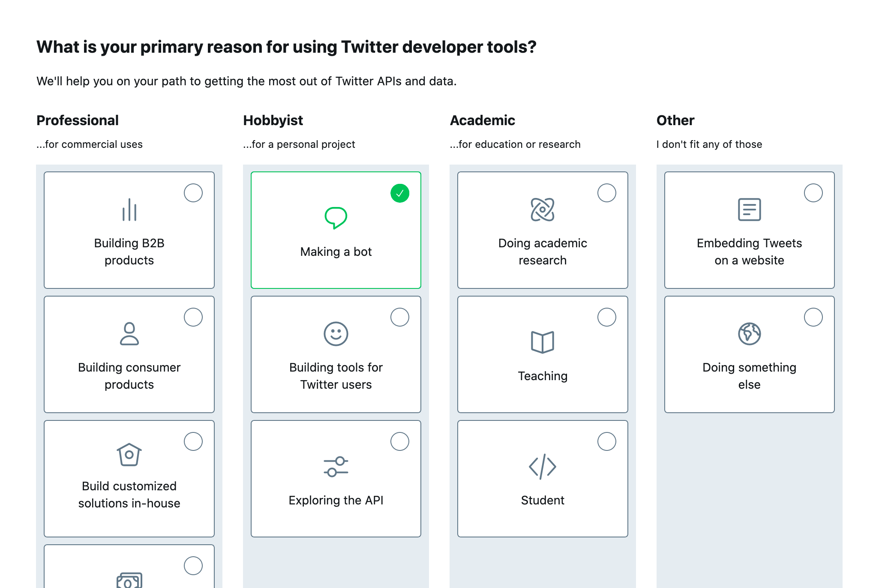Click the sliders icon for Exploring the API
Image resolution: width=870 pixels, height=588 pixels.
coord(336,467)
